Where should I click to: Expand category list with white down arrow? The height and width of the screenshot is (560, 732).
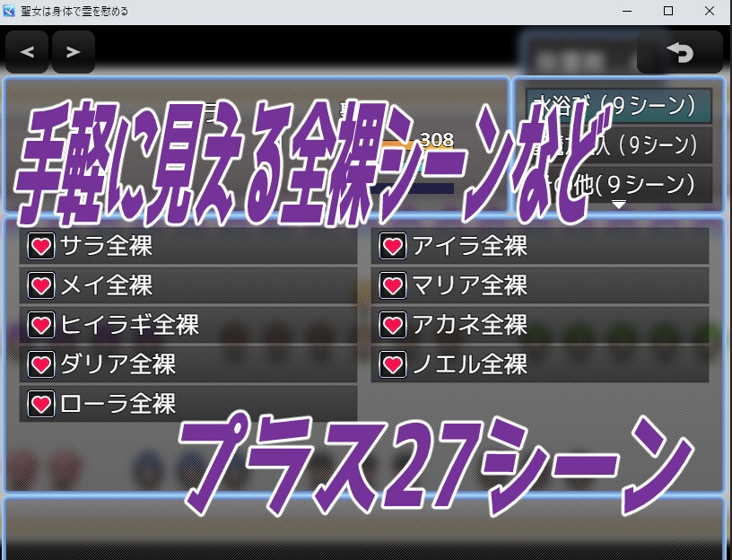(619, 206)
